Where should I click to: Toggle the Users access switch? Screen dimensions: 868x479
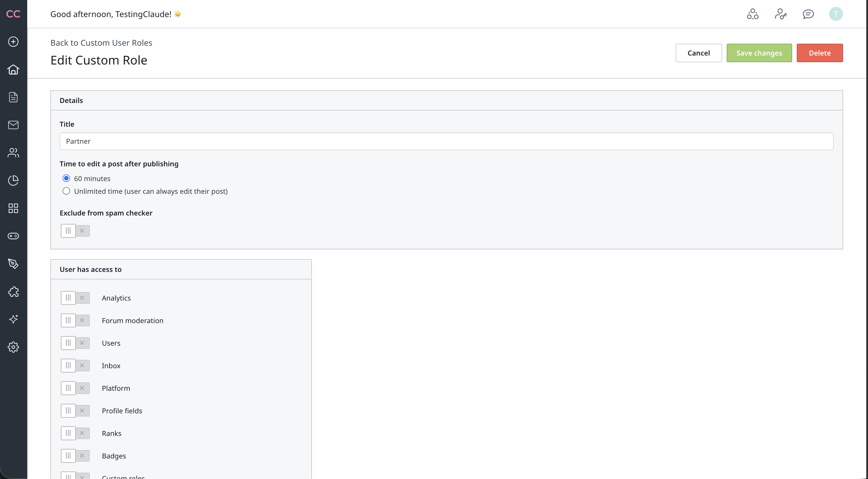[75, 343]
